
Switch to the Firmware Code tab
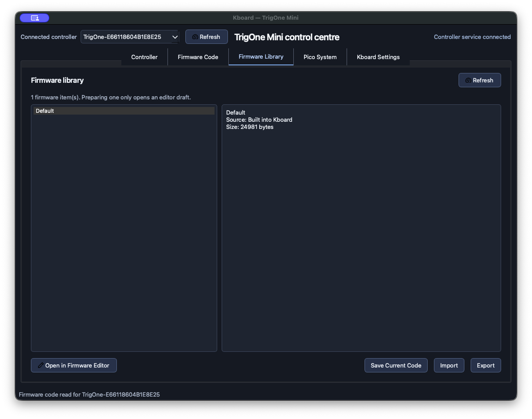pos(198,57)
